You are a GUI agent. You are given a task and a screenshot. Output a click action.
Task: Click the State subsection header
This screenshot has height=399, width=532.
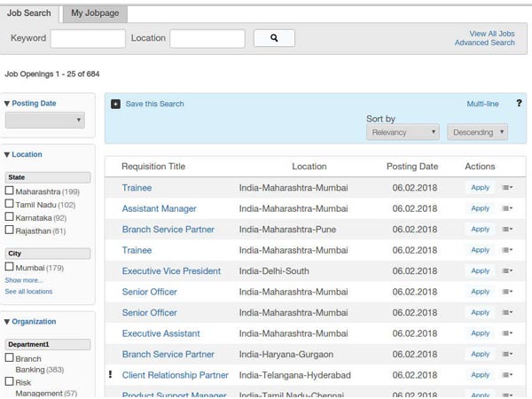pos(48,177)
